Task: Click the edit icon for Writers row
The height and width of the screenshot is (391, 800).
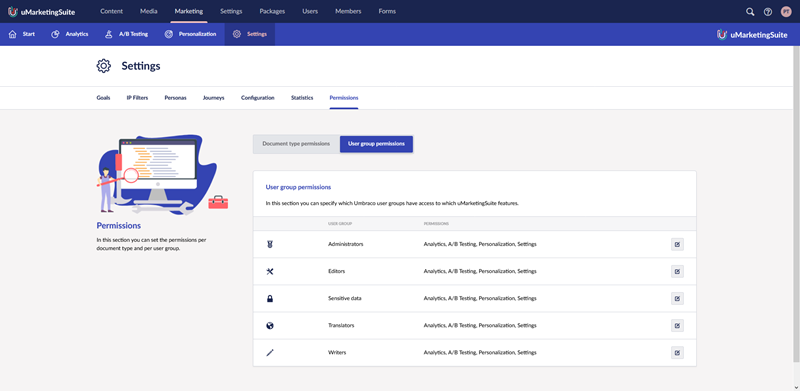Action: [x=677, y=352]
